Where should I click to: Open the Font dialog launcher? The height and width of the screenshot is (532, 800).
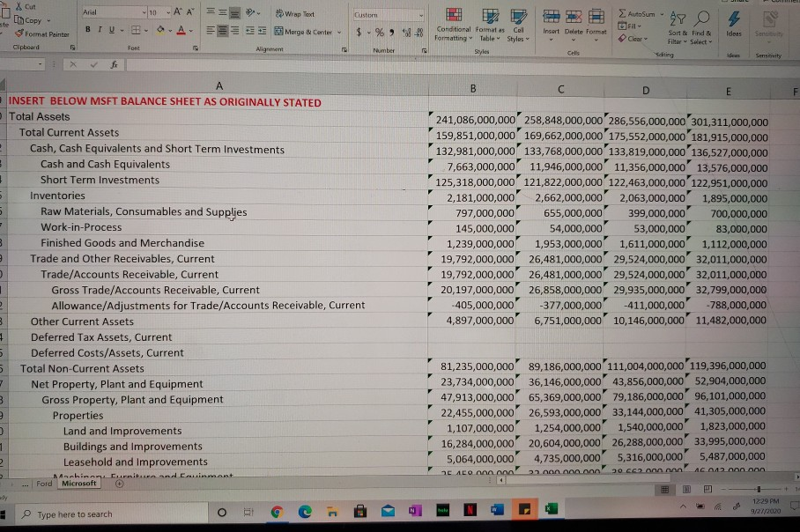point(196,48)
